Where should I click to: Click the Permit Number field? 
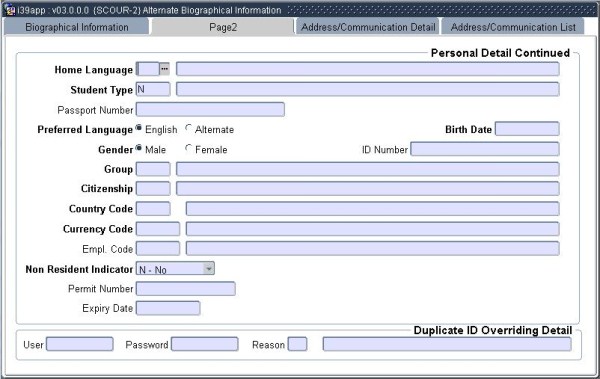point(186,289)
